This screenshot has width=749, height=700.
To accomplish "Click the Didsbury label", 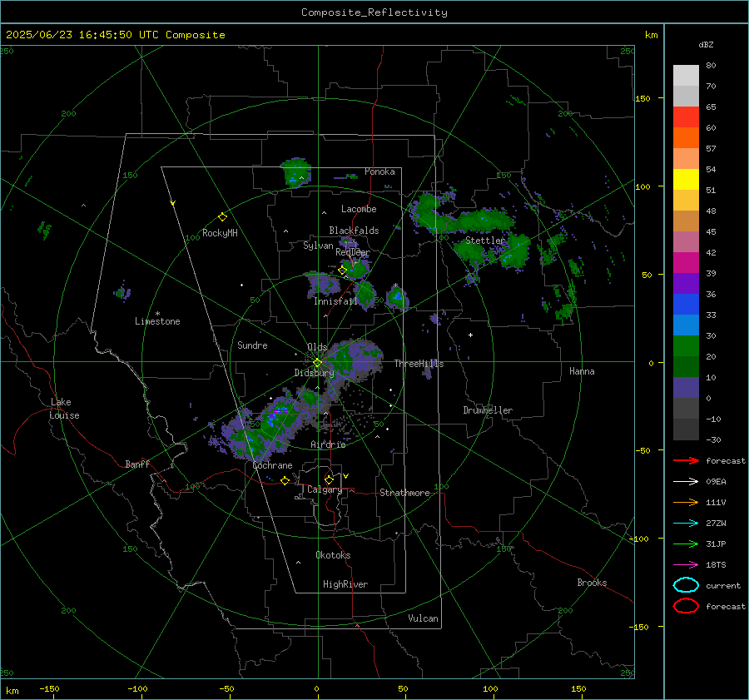I will click(314, 373).
